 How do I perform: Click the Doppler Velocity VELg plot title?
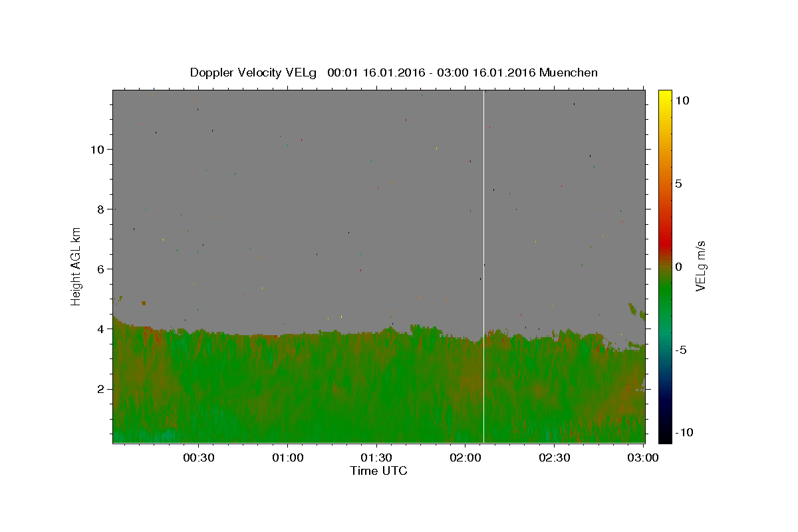click(394, 72)
